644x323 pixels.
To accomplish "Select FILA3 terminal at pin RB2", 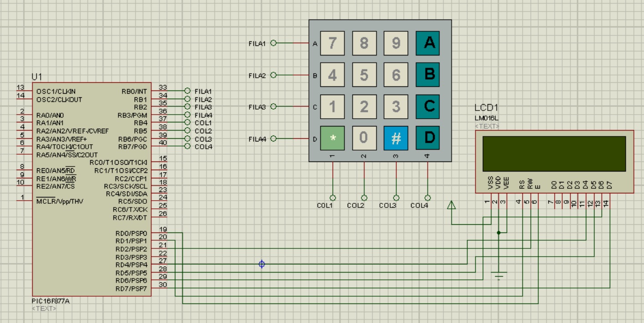I will click(187, 107).
